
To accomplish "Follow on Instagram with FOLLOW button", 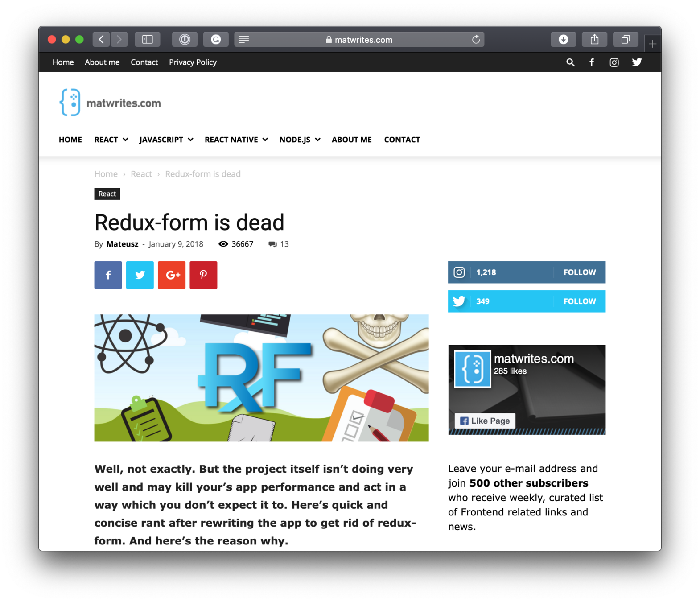I will [x=580, y=272].
